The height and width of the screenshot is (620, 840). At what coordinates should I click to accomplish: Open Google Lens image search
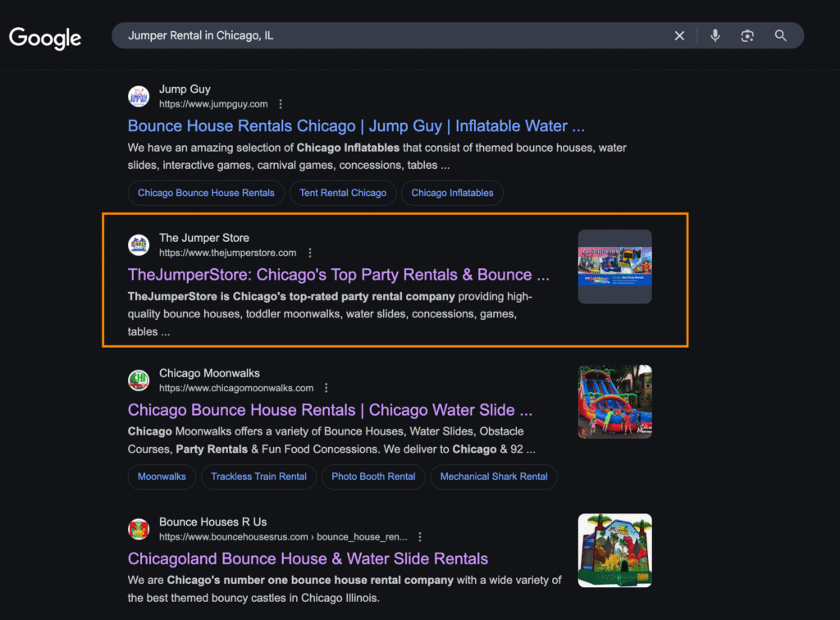[x=747, y=36]
